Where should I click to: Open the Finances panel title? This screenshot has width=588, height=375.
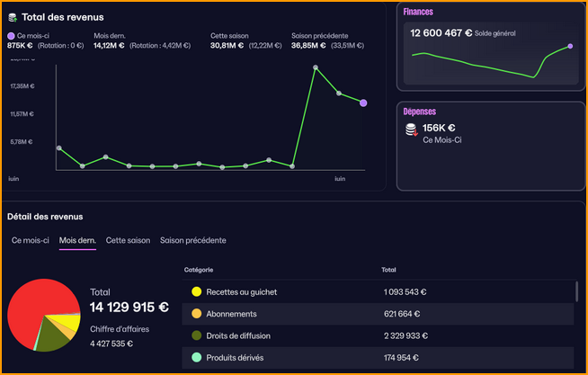pyautogui.click(x=418, y=12)
